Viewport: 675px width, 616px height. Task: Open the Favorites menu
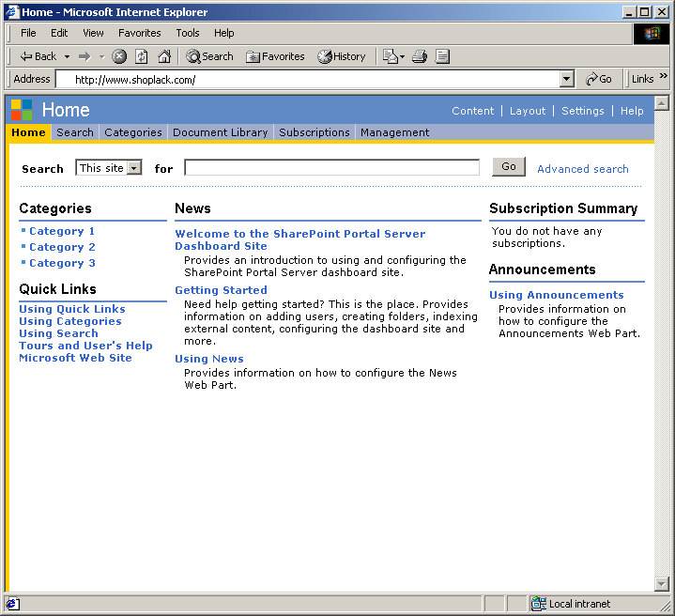[x=140, y=33]
